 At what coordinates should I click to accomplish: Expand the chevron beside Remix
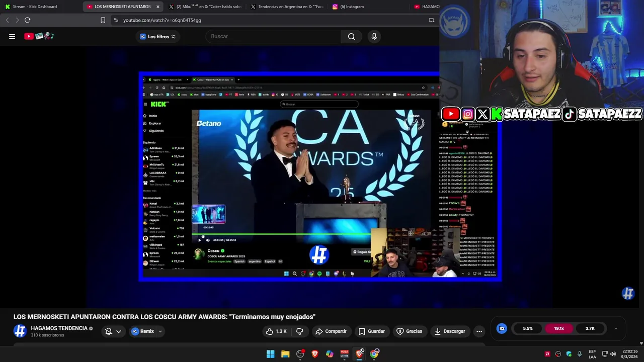160,331
